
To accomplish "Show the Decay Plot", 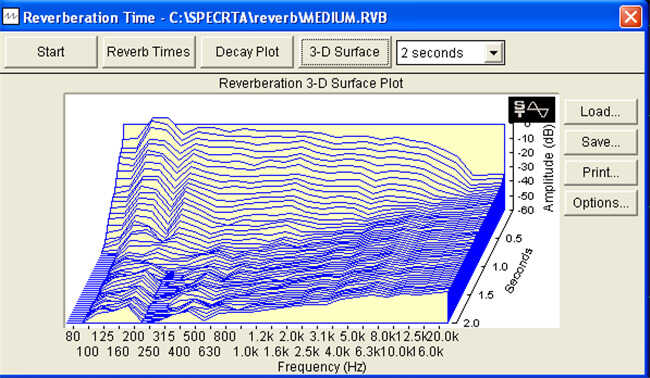I will [247, 52].
